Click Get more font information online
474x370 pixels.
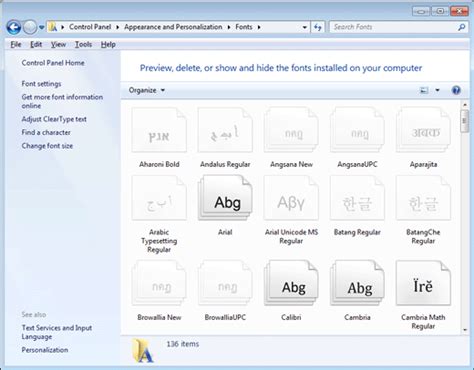[x=62, y=101]
